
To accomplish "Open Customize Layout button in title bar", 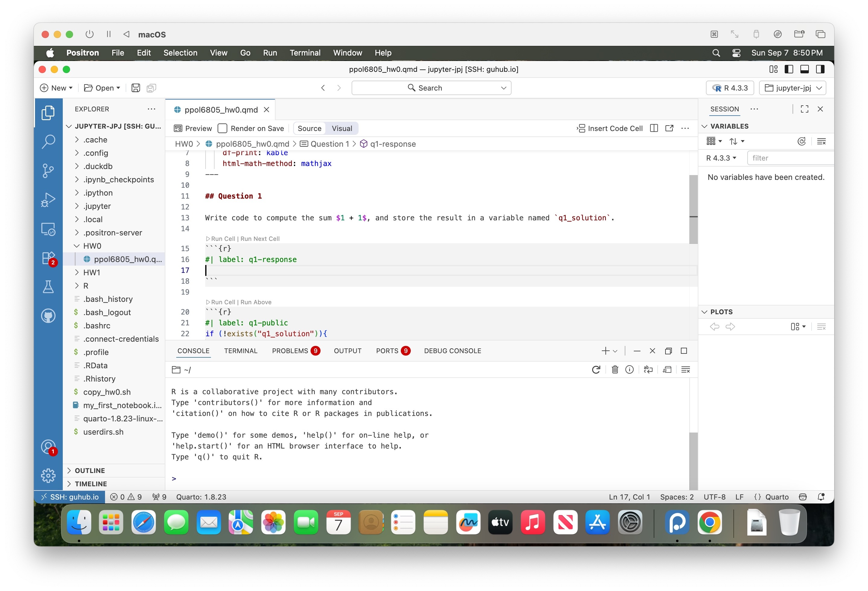I will point(773,69).
